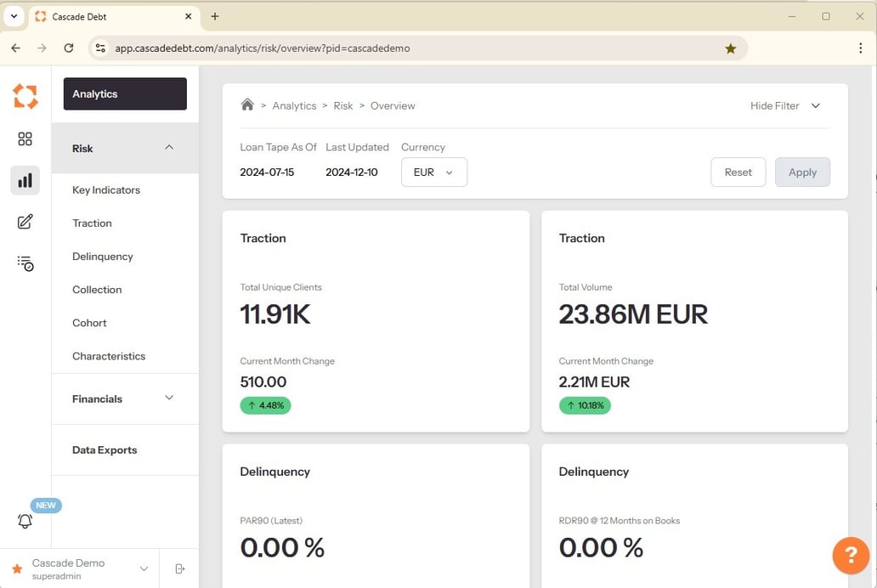The image size is (877, 588).
Task: Open the notifications bell icon
Action: (x=25, y=521)
